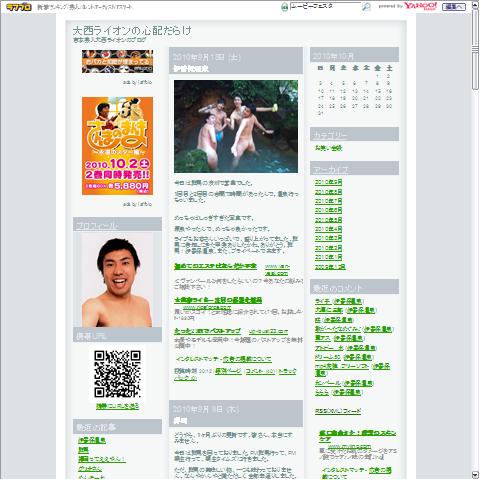Click the first post title under 2010年9月 date
This screenshot has height=480, width=480.
tap(191, 69)
